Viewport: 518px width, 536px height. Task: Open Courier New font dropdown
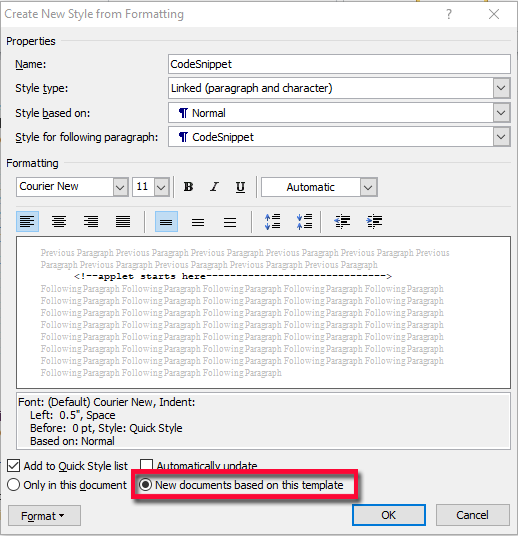tap(120, 187)
